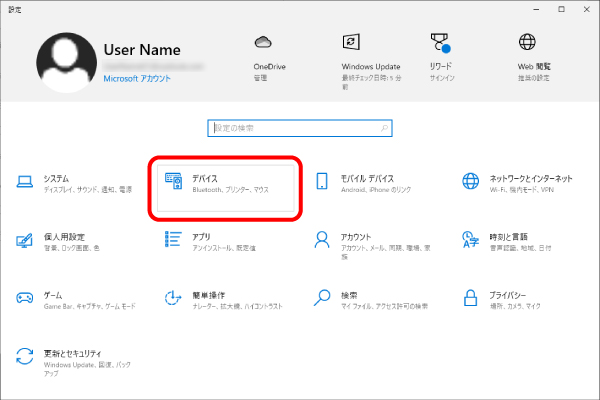Select the アカウント person icon
The image size is (600, 400).
322,240
